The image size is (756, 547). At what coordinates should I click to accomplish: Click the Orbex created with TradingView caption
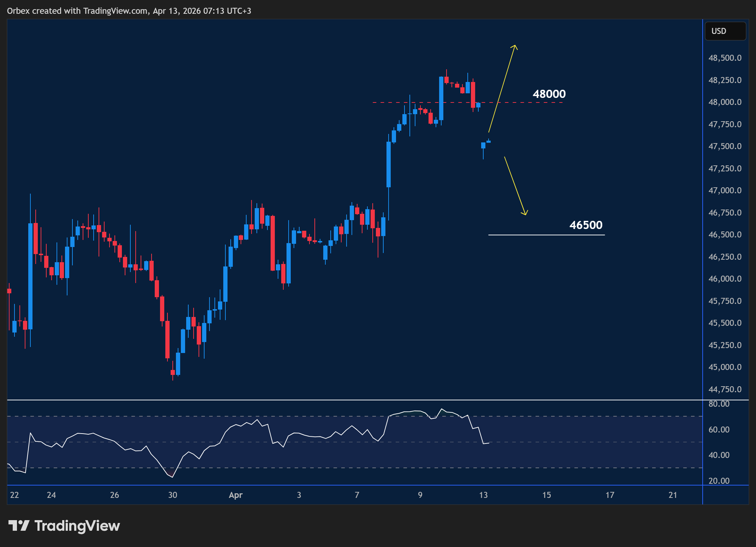point(129,11)
